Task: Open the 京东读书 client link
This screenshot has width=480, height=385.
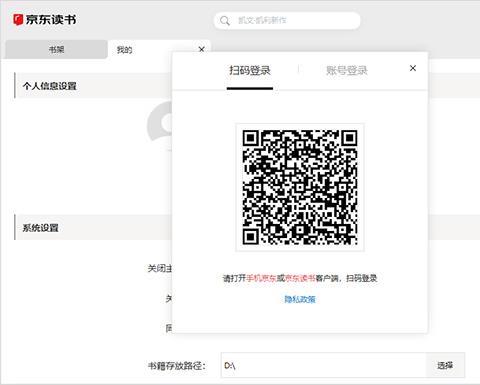Action: [x=300, y=278]
